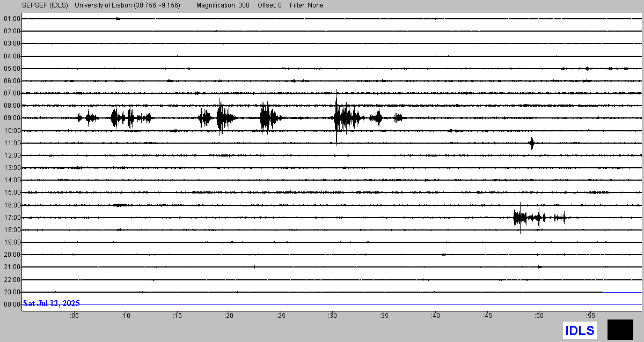Click the :45 minute axis label
644x342 pixels.
[x=487, y=316]
